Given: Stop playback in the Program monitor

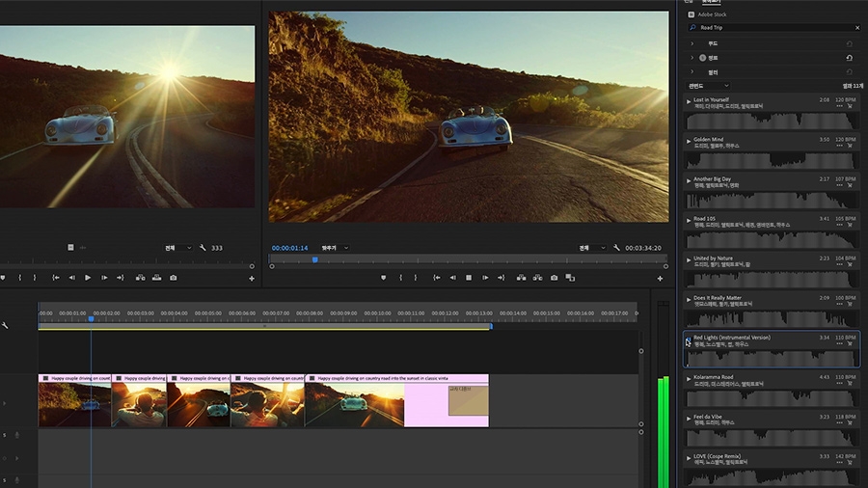Looking at the screenshot, I should 469,278.
